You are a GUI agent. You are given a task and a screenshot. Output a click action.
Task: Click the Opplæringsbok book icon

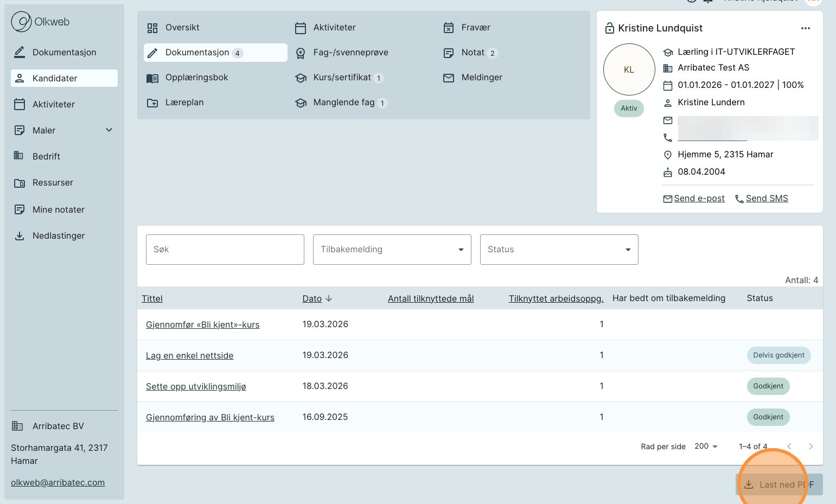[152, 78]
